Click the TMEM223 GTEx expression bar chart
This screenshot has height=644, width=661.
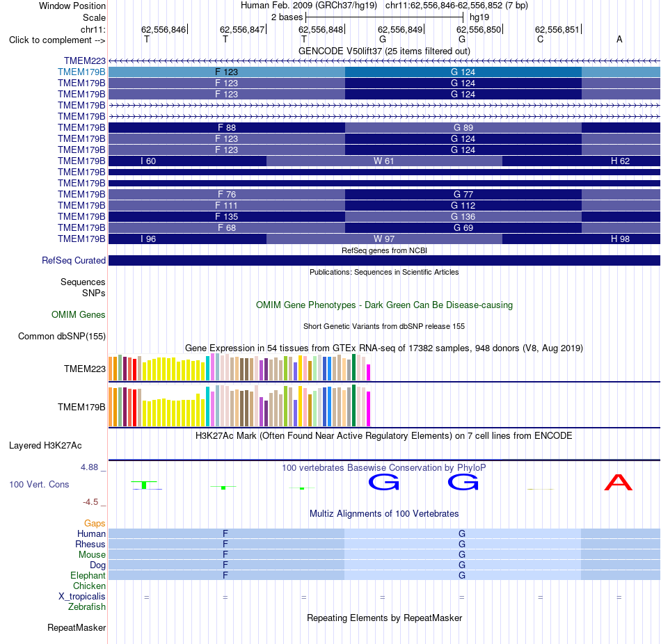coord(239,367)
